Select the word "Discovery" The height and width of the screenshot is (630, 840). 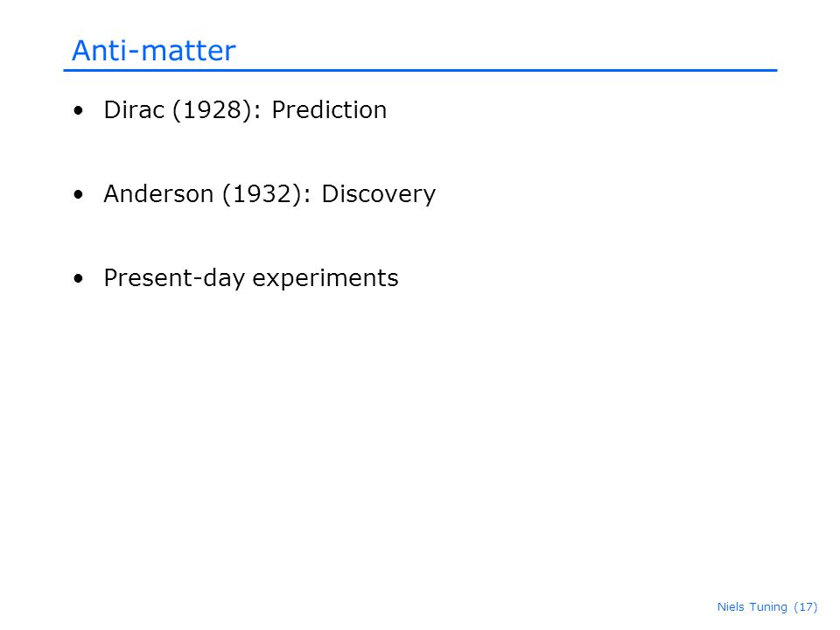(x=379, y=195)
